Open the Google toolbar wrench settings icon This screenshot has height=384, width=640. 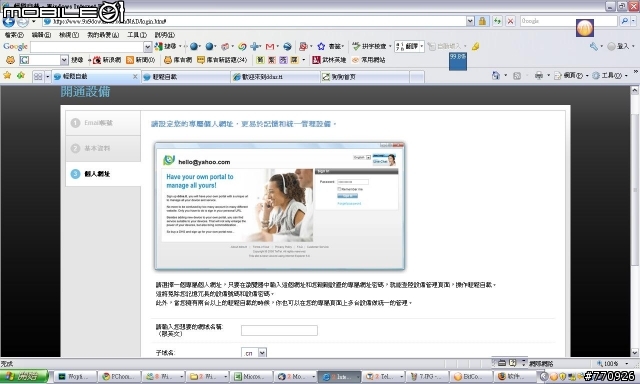[x=593, y=47]
